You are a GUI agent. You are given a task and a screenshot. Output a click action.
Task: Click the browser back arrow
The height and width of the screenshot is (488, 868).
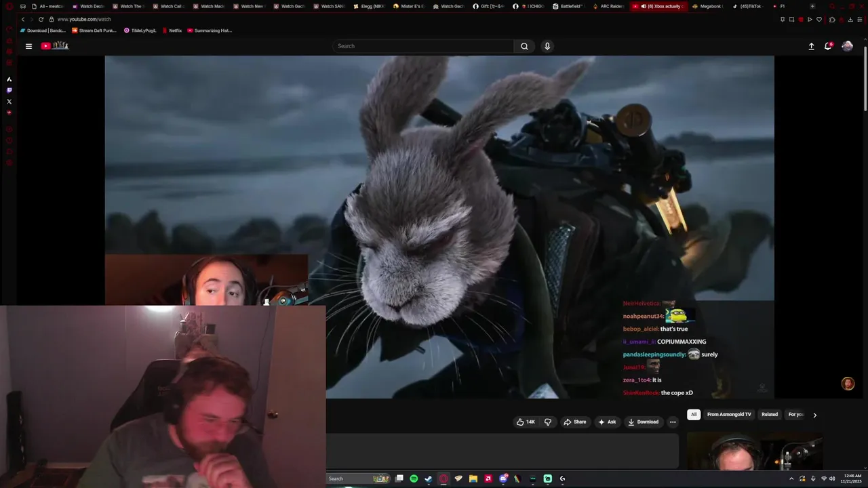(x=22, y=19)
